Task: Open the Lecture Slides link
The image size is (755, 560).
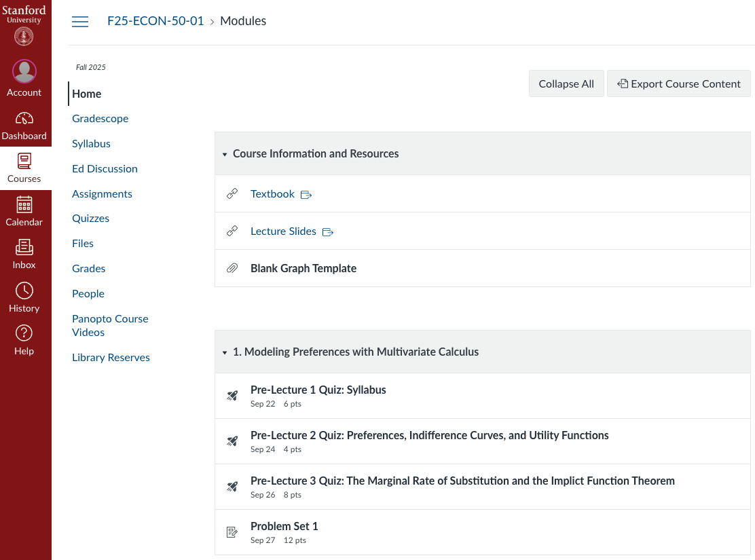Action: click(x=283, y=231)
